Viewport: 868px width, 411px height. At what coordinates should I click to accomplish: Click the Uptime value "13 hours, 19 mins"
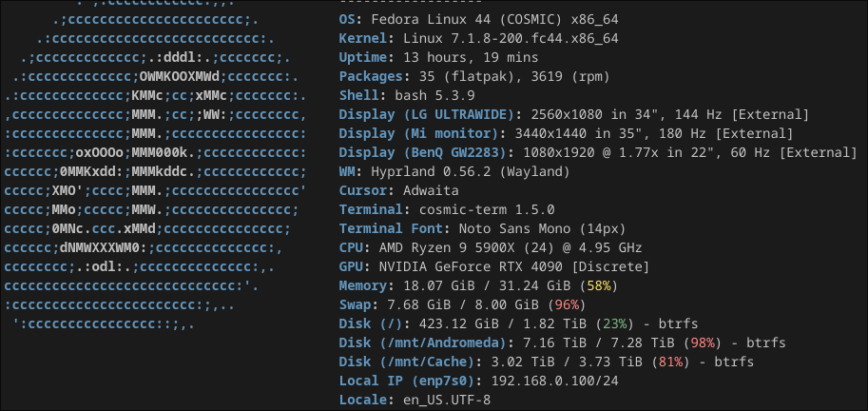point(471,58)
